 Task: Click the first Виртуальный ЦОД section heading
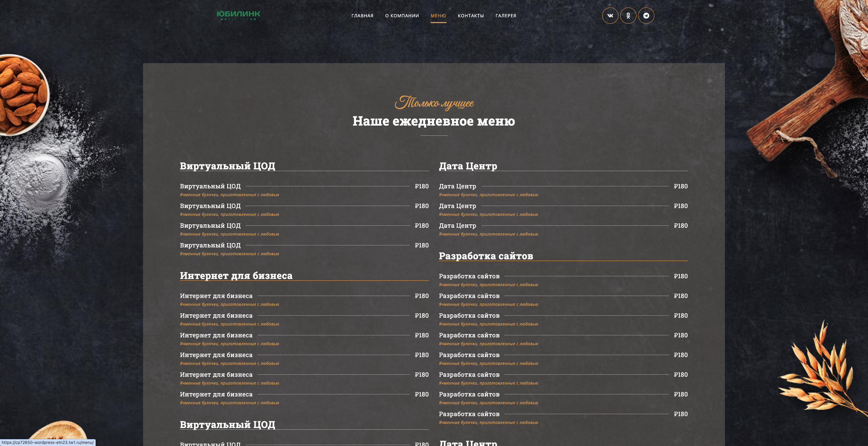coord(227,166)
